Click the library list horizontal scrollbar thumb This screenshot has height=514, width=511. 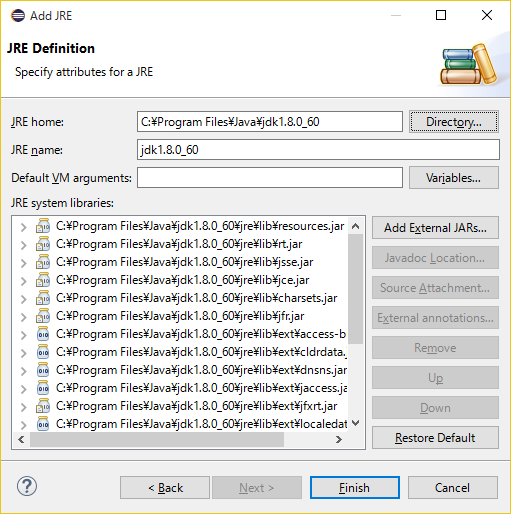pos(157,439)
